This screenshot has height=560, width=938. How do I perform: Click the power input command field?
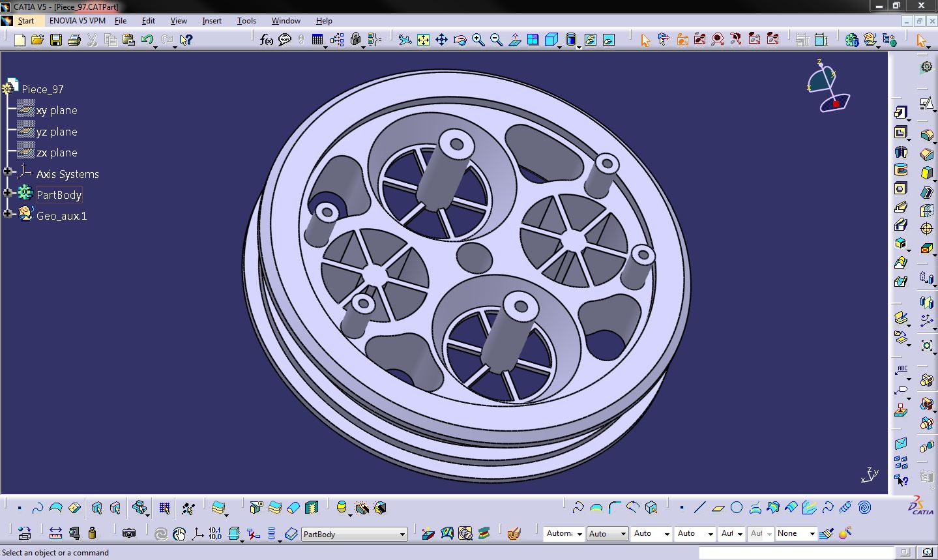[x=795, y=553]
